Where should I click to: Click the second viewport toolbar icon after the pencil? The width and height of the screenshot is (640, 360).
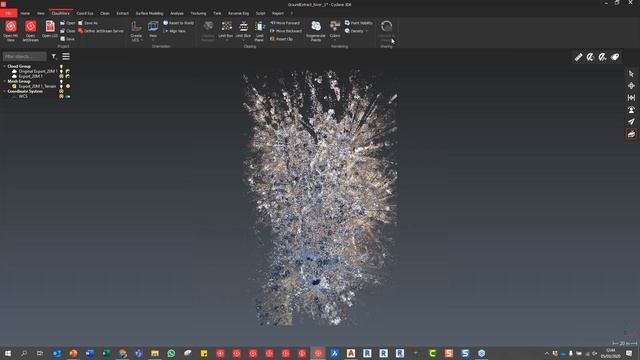(x=591, y=57)
